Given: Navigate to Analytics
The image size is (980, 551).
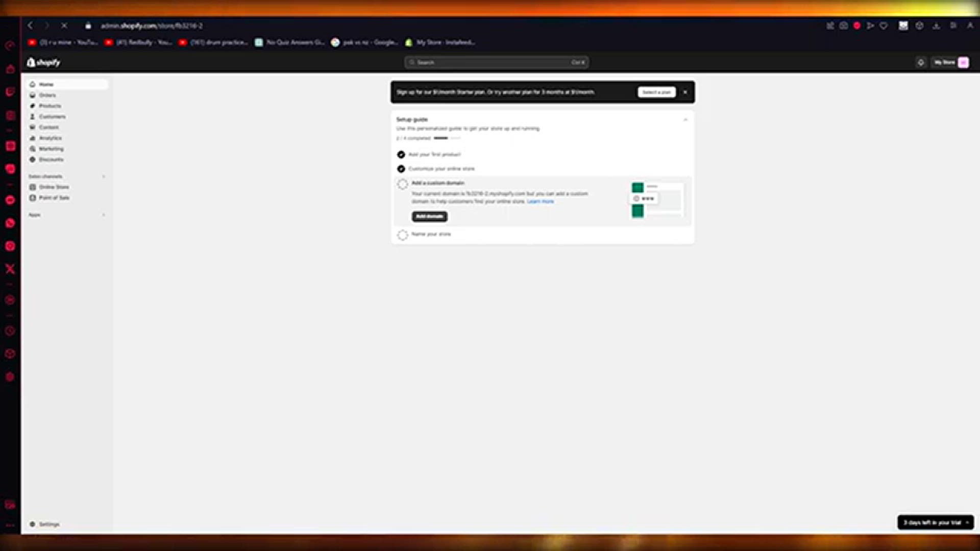Looking at the screenshot, I should (x=51, y=138).
